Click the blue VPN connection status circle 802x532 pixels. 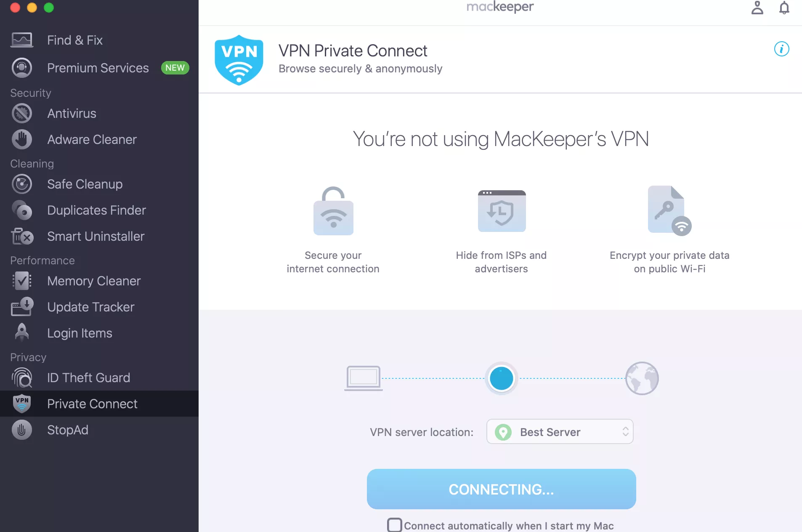[501, 378]
